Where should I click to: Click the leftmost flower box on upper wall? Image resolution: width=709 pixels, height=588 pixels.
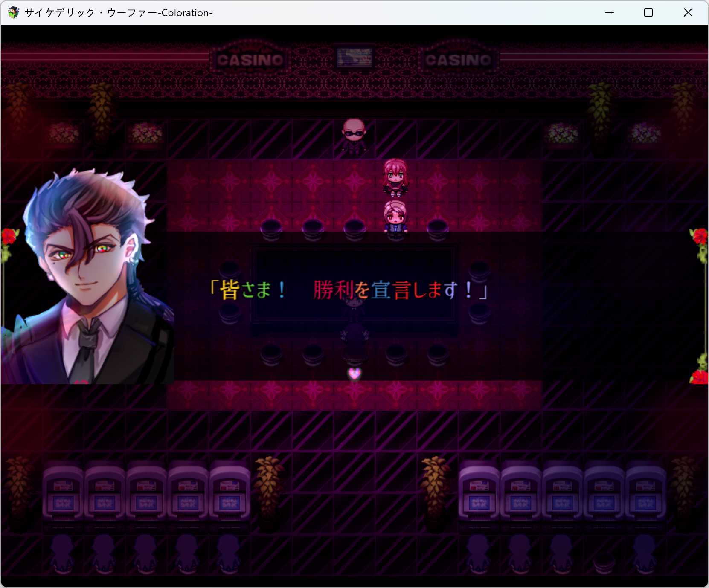(64, 134)
